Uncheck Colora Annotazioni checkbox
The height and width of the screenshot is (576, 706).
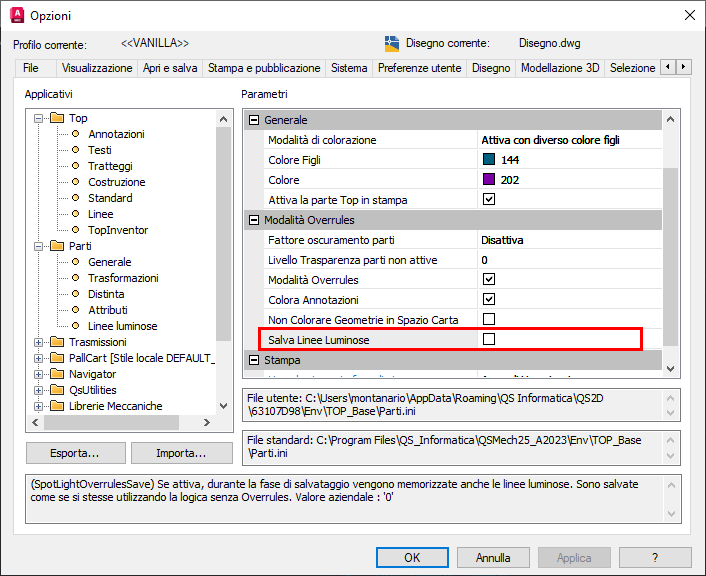pyautogui.click(x=489, y=300)
